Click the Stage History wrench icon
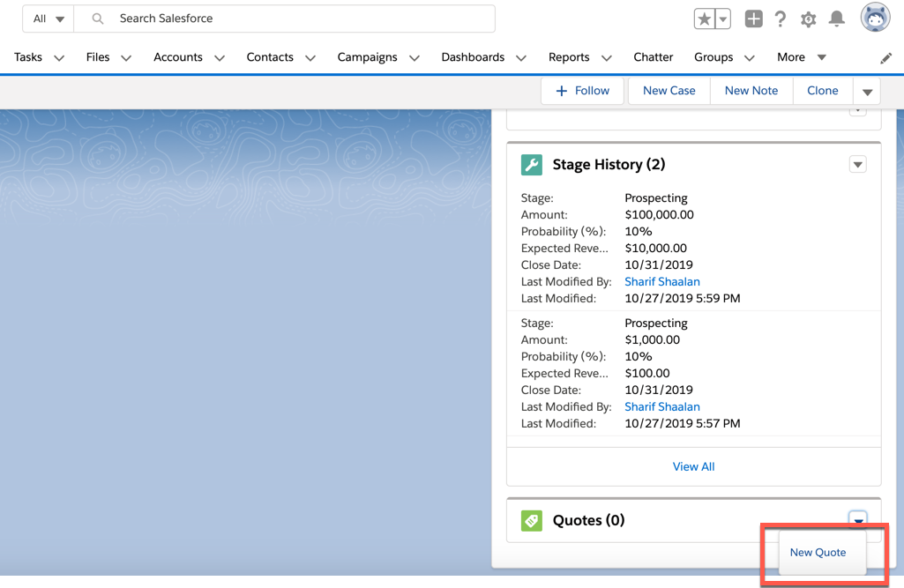Image resolution: width=904 pixels, height=588 pixels. [x=532, y=165]
